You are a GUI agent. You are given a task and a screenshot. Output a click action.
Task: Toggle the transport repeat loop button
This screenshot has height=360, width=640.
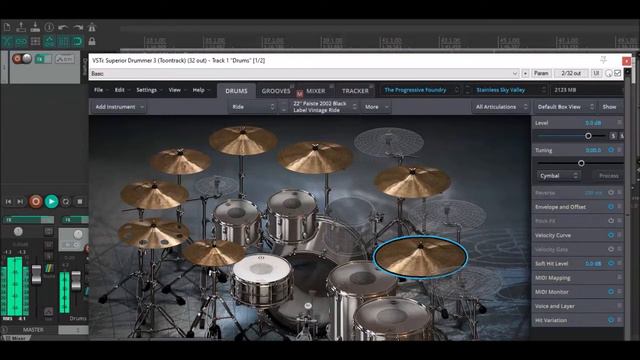(66, 201)
